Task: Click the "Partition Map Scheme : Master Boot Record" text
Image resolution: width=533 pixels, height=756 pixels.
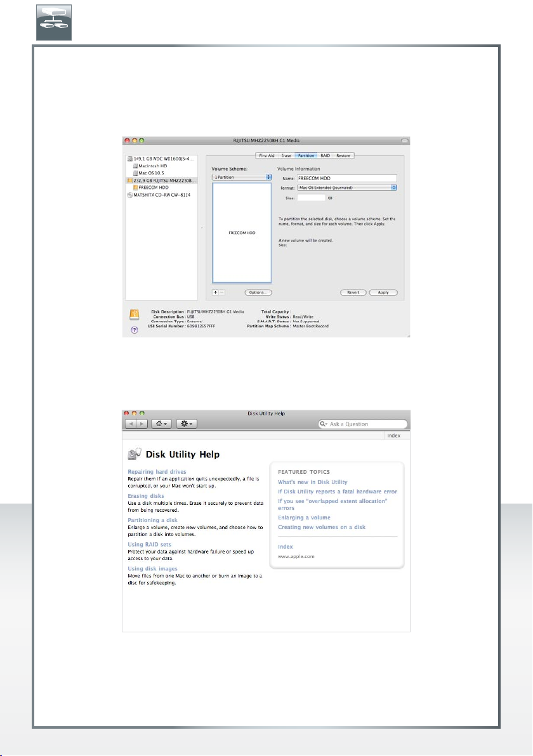Action: pos(288,326)
